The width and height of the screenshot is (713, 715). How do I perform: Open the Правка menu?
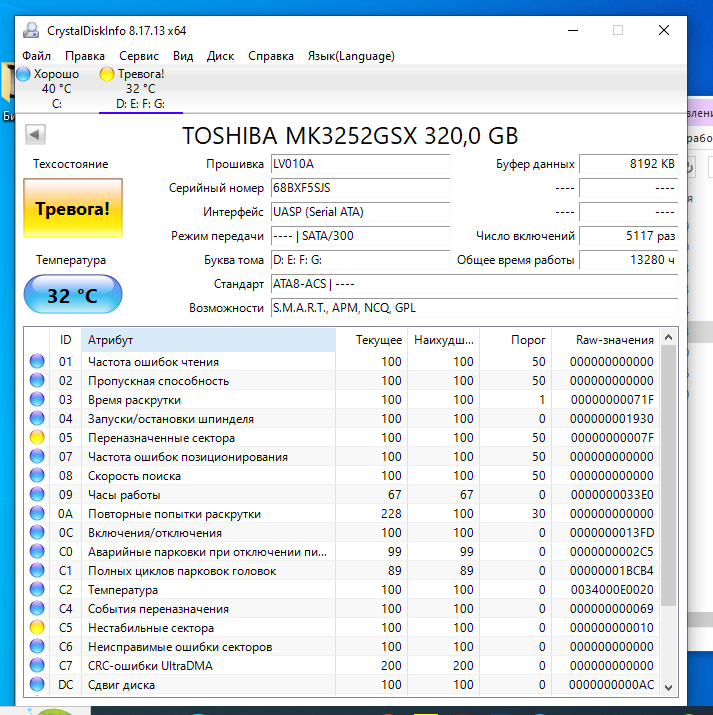click(85, 56)
